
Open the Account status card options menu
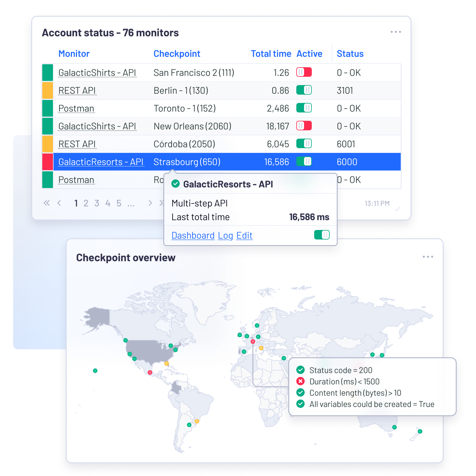[395, 32]
